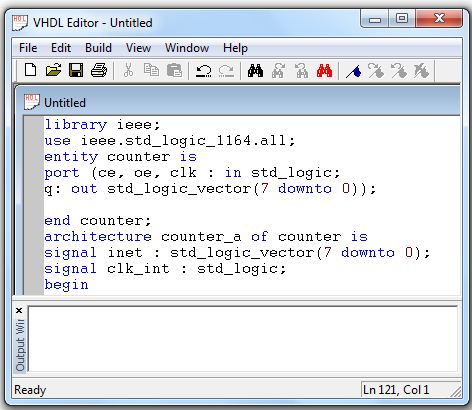Save the file with the floppy disk icon
Viewport: 472px width, 410px height.
[76, 70]
